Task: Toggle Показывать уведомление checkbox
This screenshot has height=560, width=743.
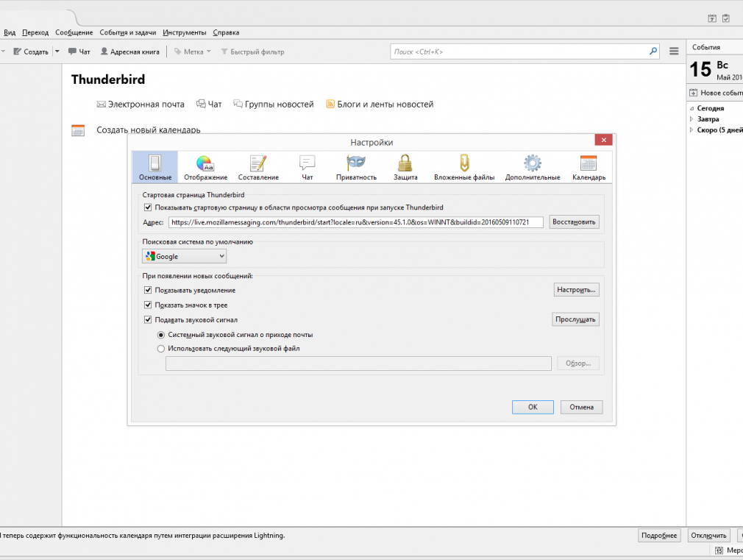Action: click(x=148, y=290)
